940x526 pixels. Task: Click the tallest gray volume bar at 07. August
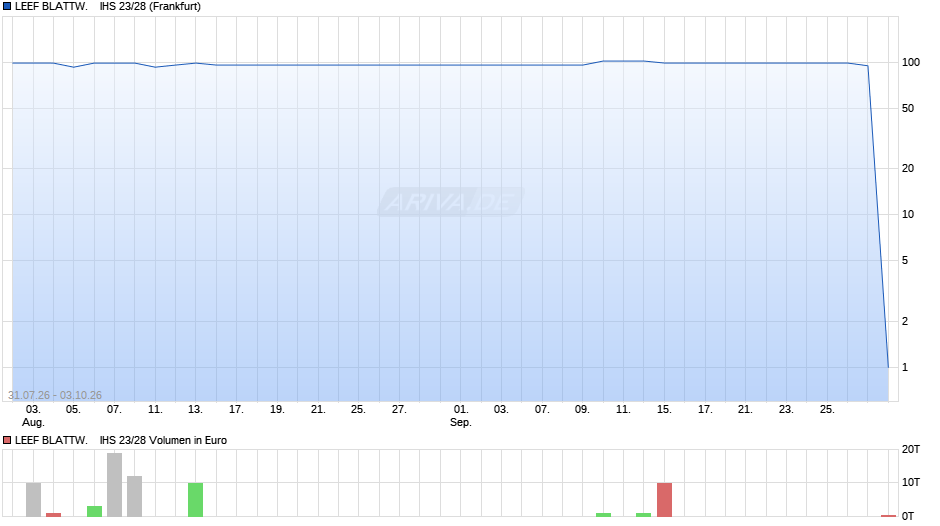click(115, 485)
